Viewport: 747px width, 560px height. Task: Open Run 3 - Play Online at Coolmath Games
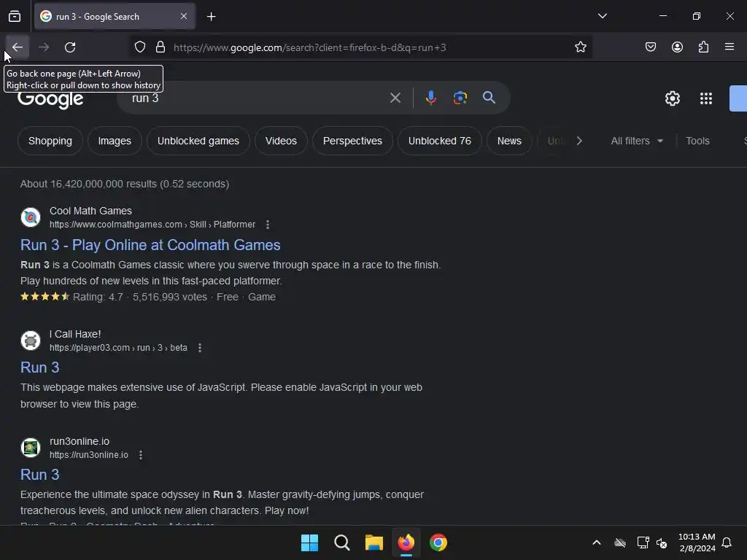coord(150,245)
